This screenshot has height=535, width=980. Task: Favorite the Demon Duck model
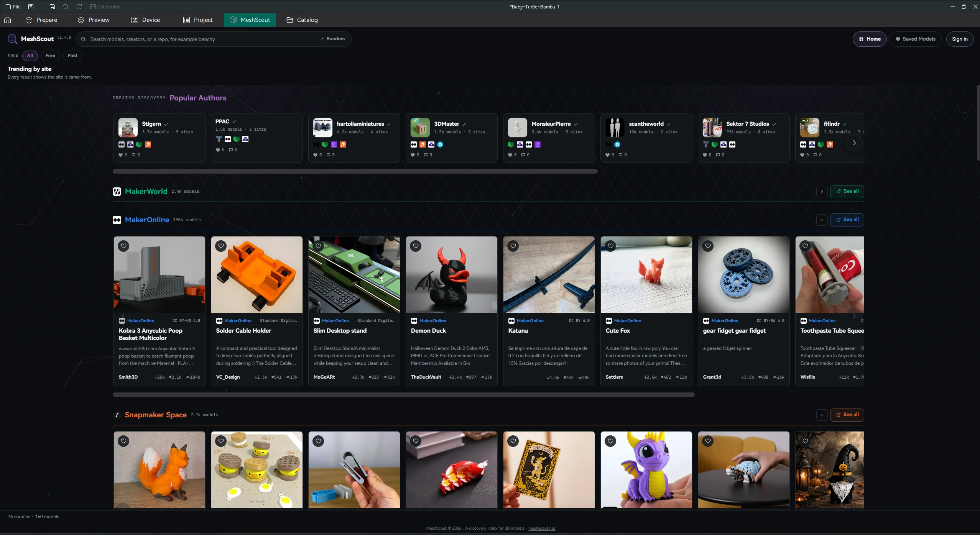tap(416, 246)
